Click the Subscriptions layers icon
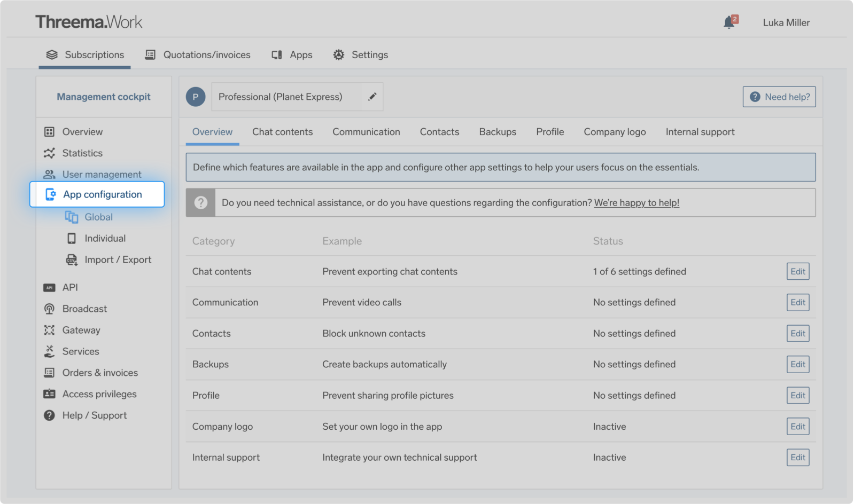Viewport: 854px width, 504px height. coord(52,54)
